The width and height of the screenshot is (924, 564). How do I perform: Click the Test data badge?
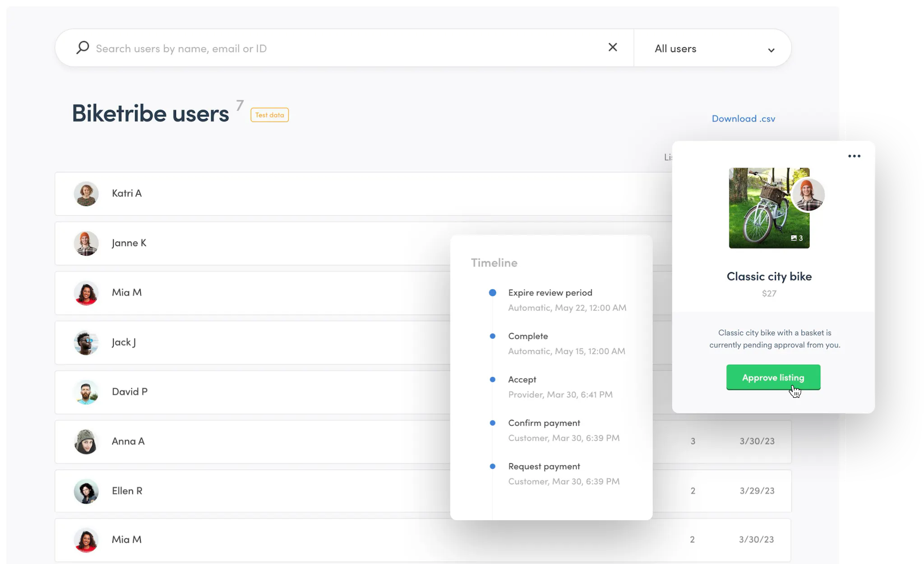269,115
